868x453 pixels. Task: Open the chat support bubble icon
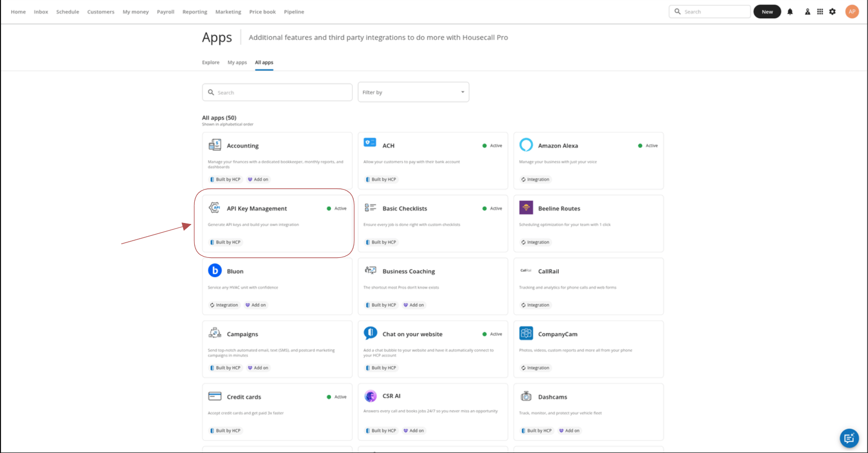point(849,438)
